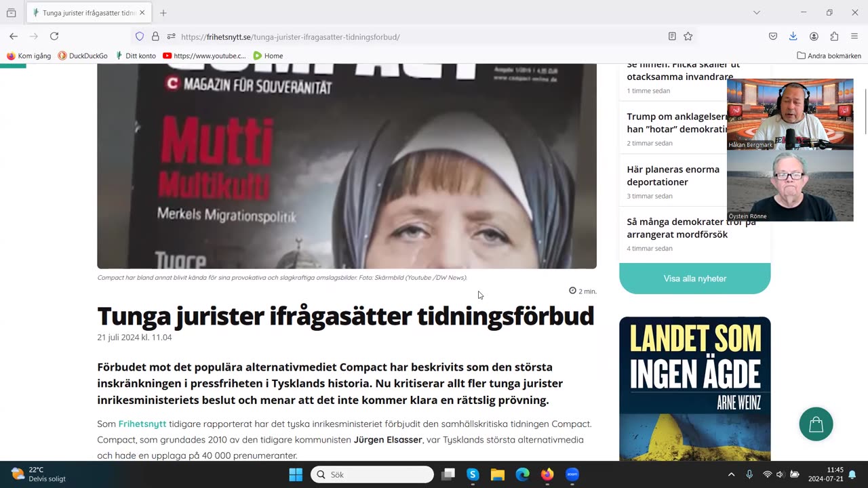
Task: Click the battery tray icon
Action: tap(795, 474)
